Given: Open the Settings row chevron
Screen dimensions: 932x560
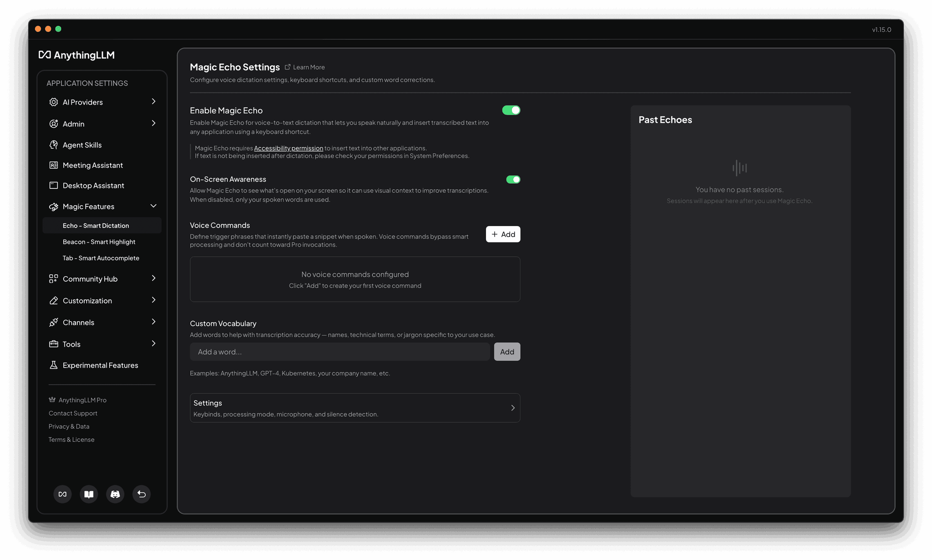Looking at the screenshot, I should (513, 408).
